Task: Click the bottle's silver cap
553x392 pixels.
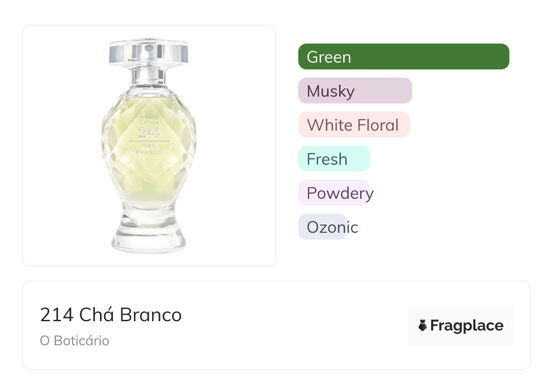Action: pos(148,52)
